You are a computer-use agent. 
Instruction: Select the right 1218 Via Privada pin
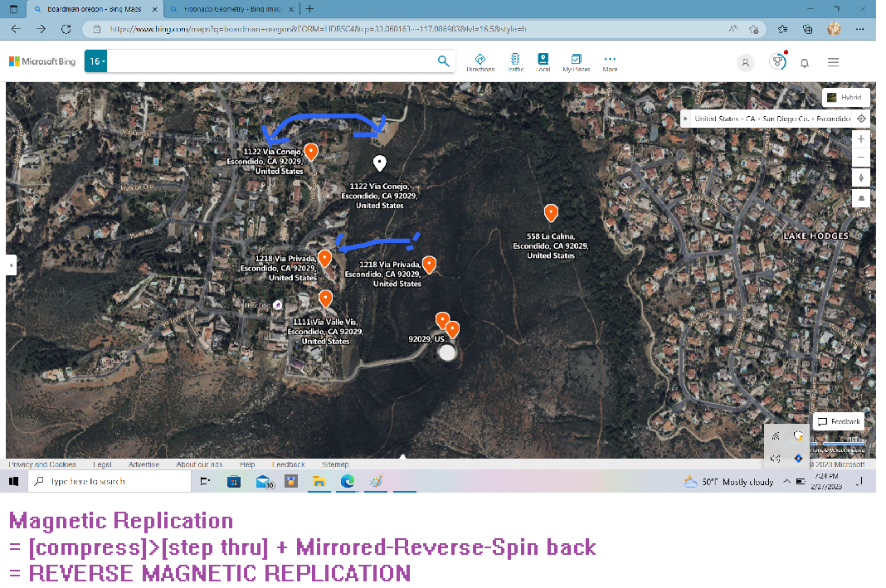tap(430, 265)
